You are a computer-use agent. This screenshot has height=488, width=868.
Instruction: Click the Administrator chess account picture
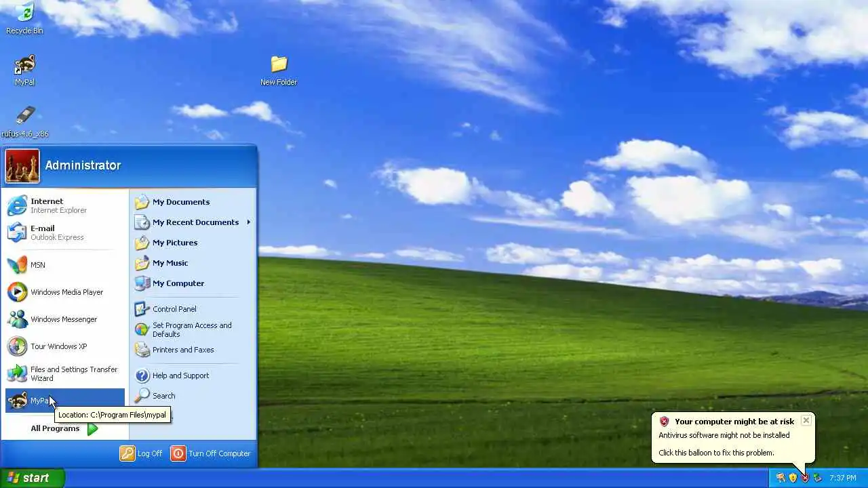click(22, 166)
